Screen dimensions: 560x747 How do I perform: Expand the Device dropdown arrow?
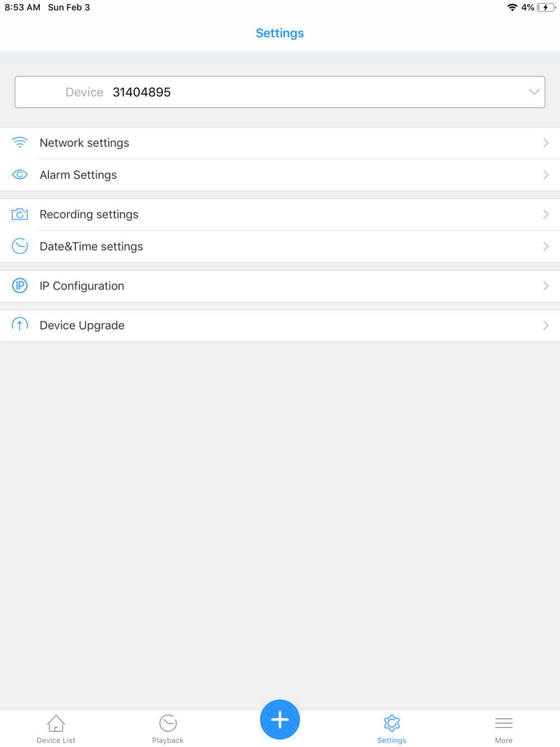(x=534, y=92)
